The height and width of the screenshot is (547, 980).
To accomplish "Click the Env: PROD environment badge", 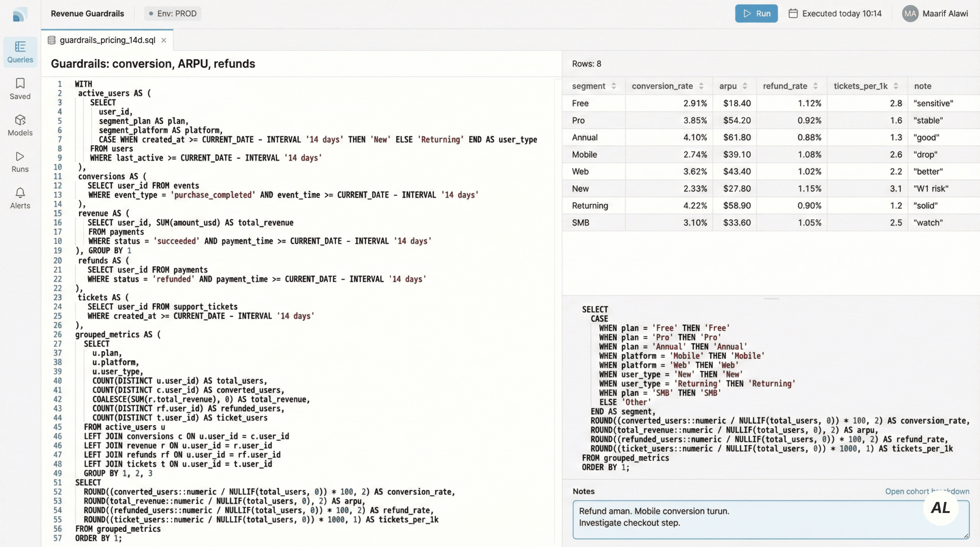I will 173,14.
